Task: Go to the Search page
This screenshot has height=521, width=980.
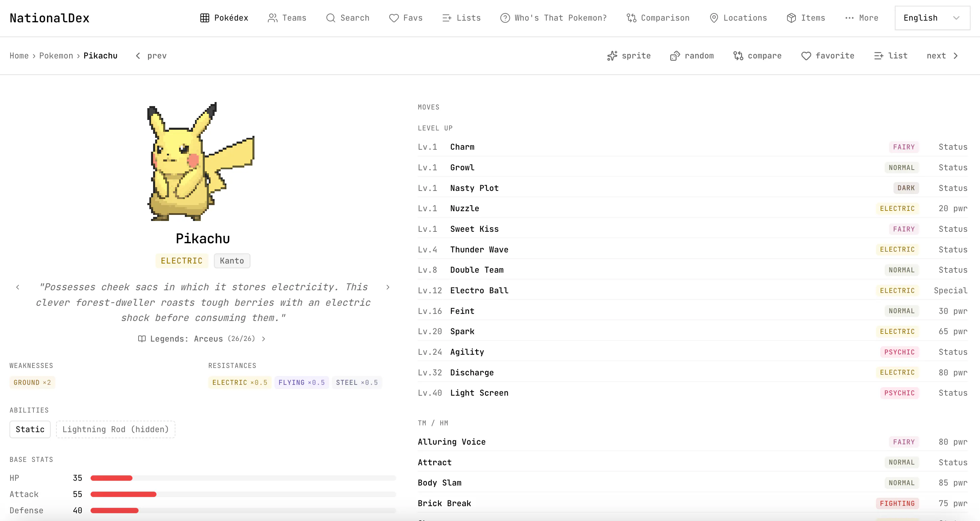Action: pos(348,18)
